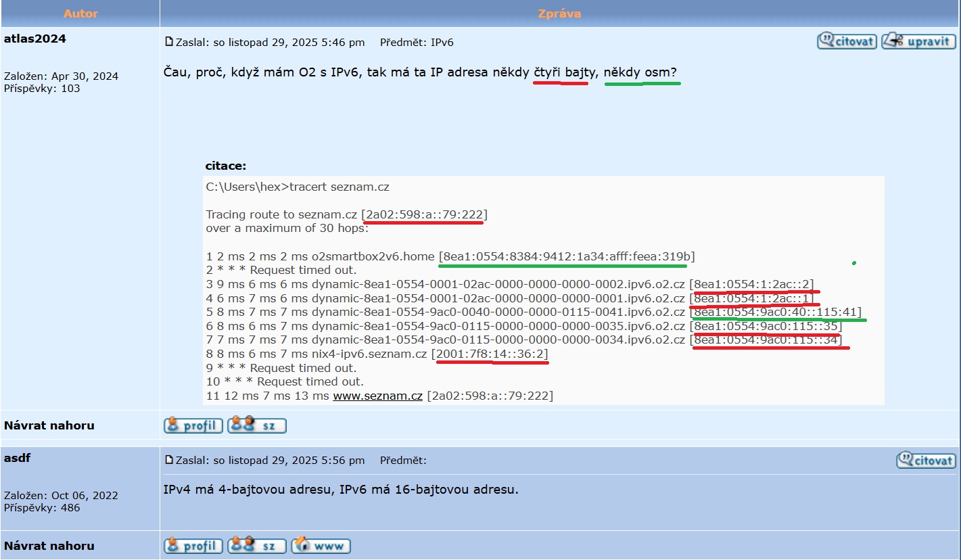Open the www.seznam.cz link in the tracert output
The height and width of the screenshot is (560, 961).
(x=377, y=396)
